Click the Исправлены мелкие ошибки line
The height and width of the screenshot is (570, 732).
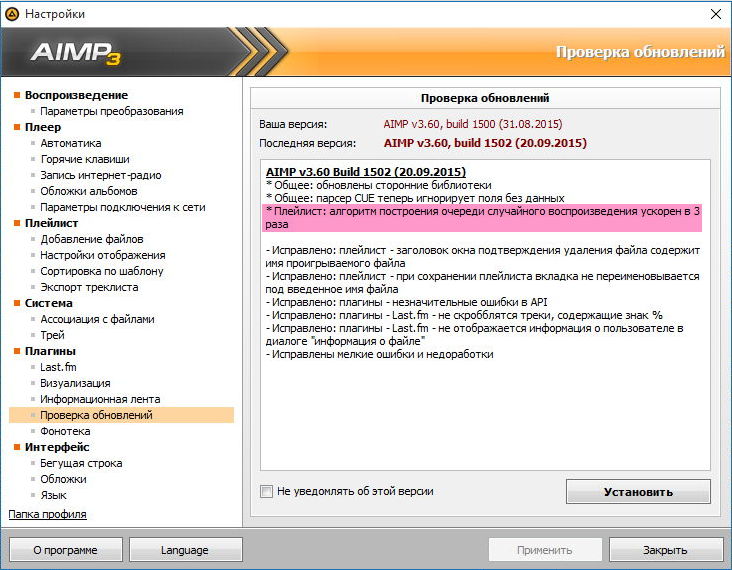pyautogui.click(x=380, y=354)
